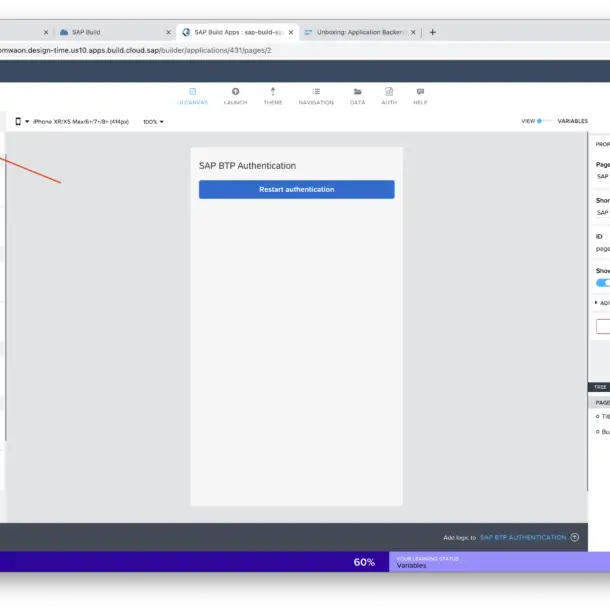The height and width of the screenshot is (610, 610).
Task: Click the VIEW label
Action: pos(528,121)
